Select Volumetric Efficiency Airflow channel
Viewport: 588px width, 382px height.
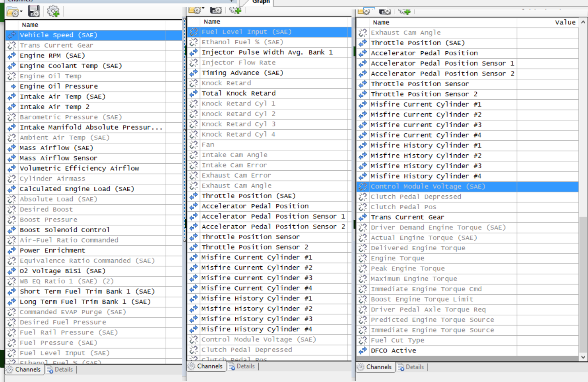(x=94, y=169)
